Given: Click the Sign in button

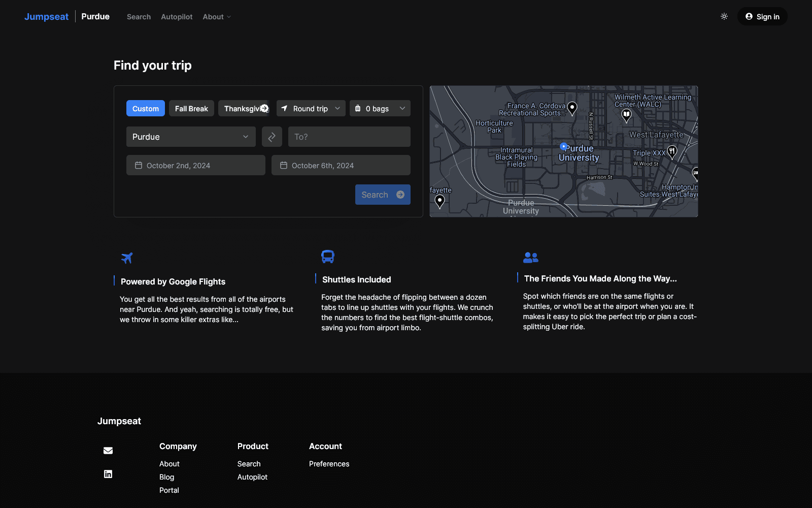Looking at the screenshot, I should point(762,16).
